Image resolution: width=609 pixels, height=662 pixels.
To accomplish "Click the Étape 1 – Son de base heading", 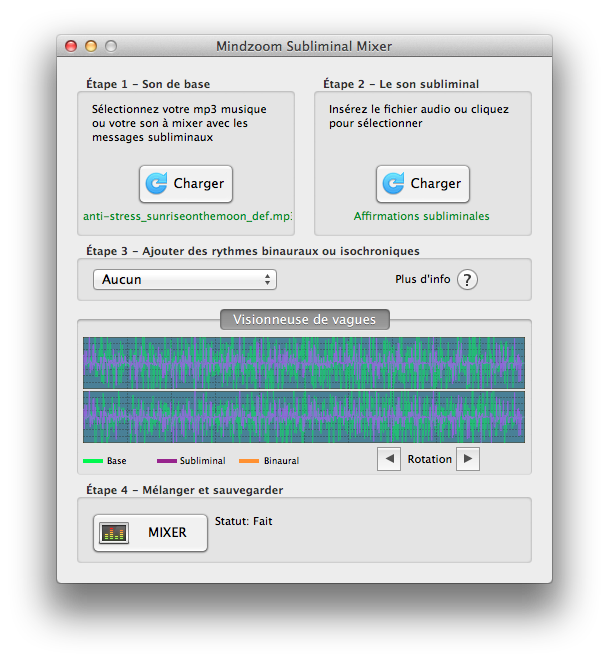I will click(148, 84).
